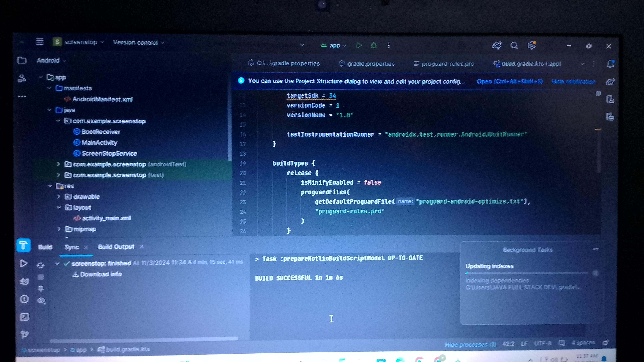Open the Search everywhere magnifier icon
644x362 pixels.
pyautogui.click(x=514, y=46)
